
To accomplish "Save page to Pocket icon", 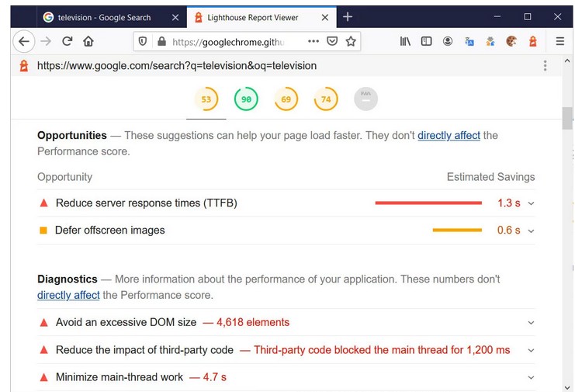I will tap(332, 41).
